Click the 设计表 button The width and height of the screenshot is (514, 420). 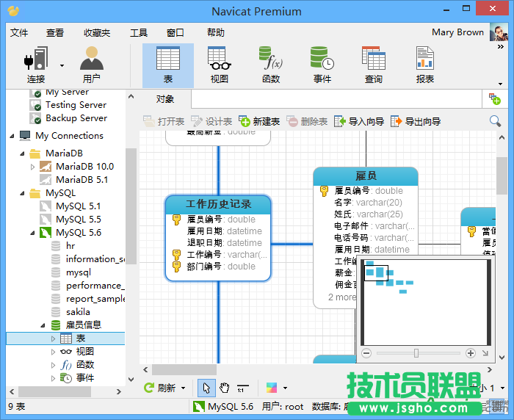(211, 122)
